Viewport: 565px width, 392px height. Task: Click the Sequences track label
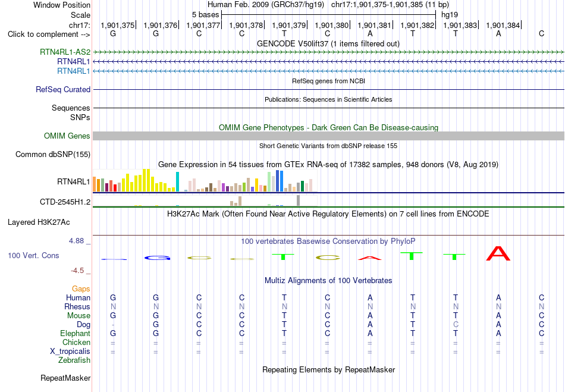[71, 108]
